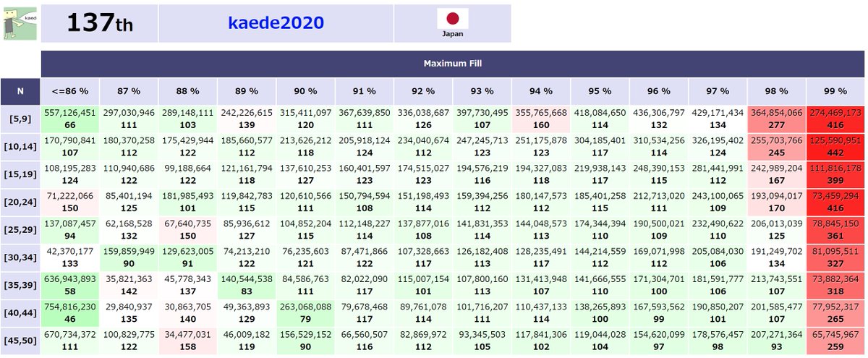Click the cell showing 71,222,066
868x358 pixels.
[70, 201]
